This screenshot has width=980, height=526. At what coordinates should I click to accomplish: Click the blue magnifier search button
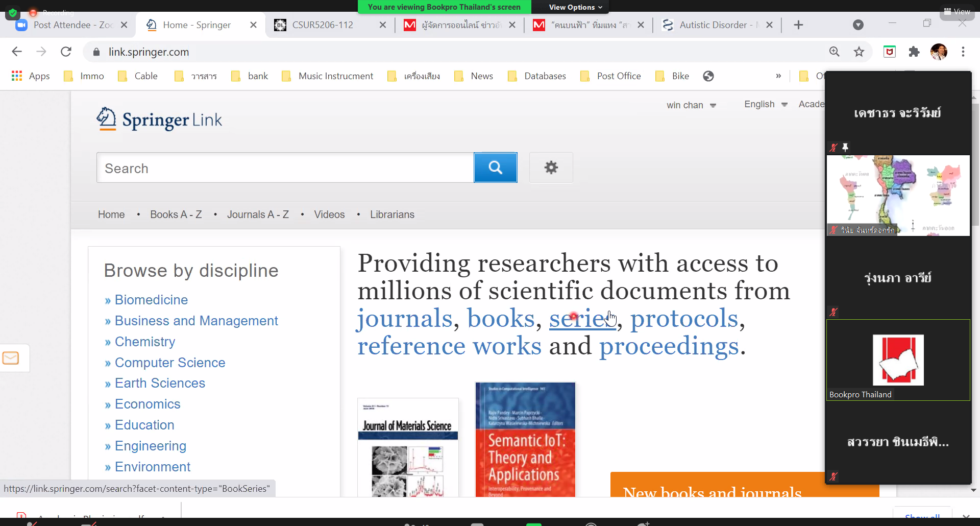tap(495, 168)
